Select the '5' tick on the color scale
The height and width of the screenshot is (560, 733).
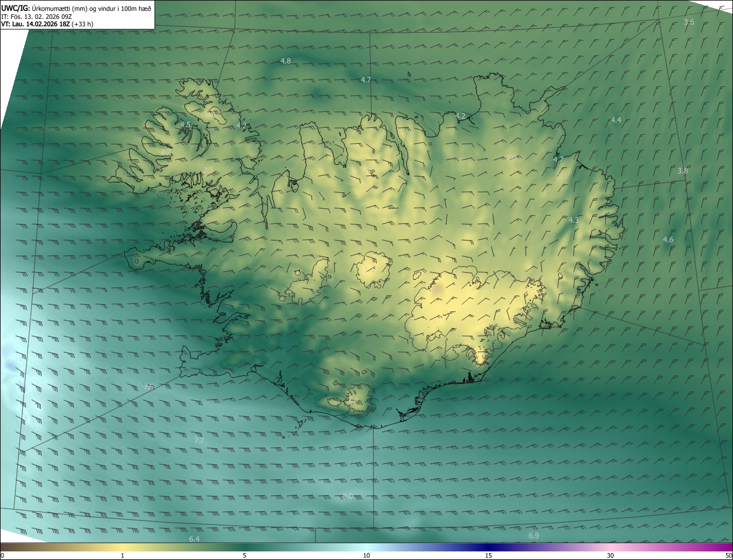[x=245, y=555]
